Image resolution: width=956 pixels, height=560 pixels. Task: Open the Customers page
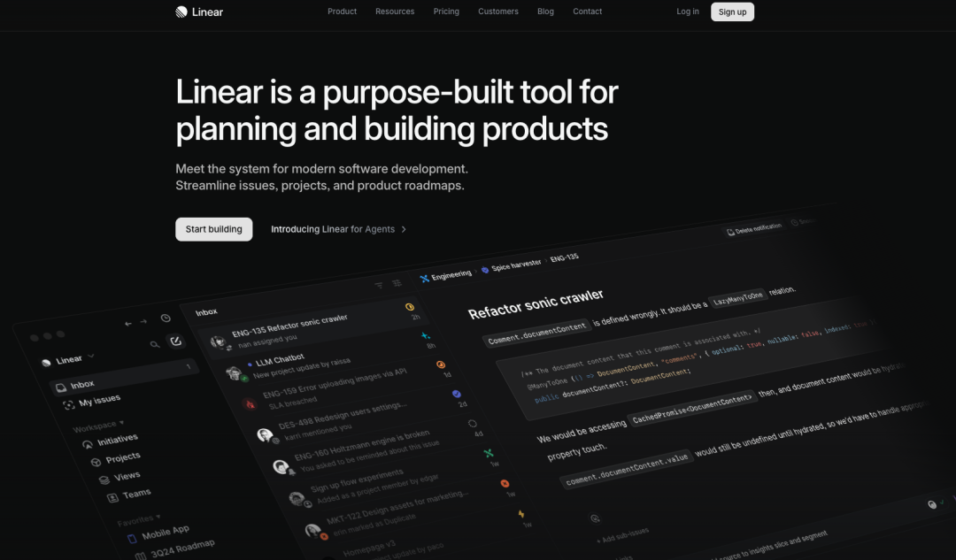coord(498,12)
